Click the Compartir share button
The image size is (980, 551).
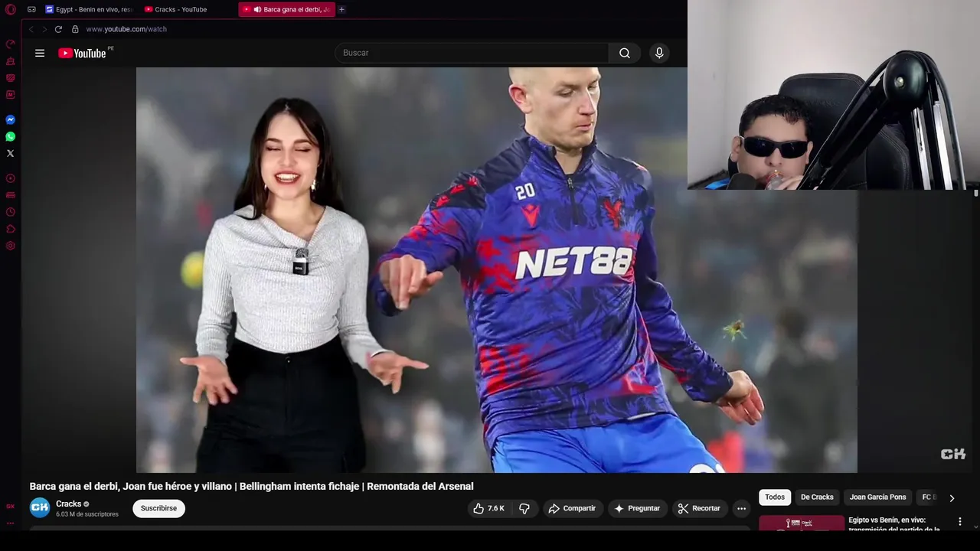573,508
